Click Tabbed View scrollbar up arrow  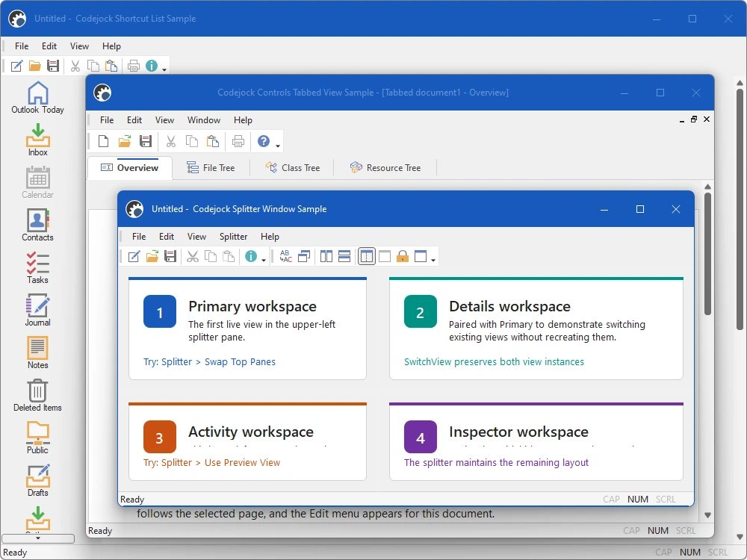[x=707, y=187]
